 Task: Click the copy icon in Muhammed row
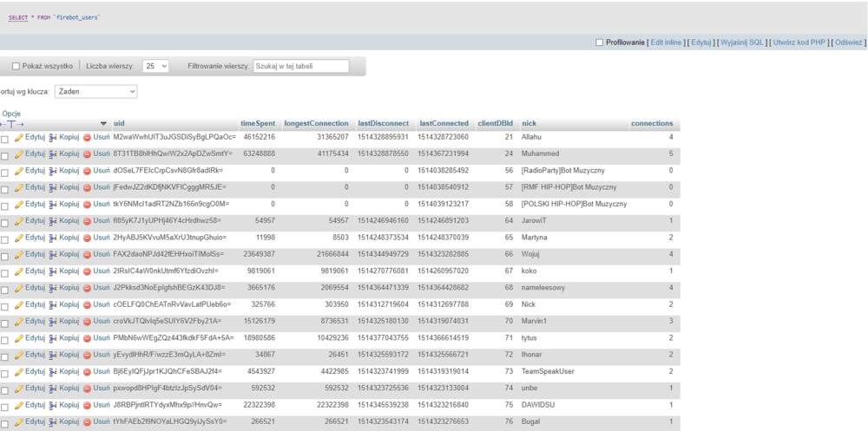click(53, 153)
